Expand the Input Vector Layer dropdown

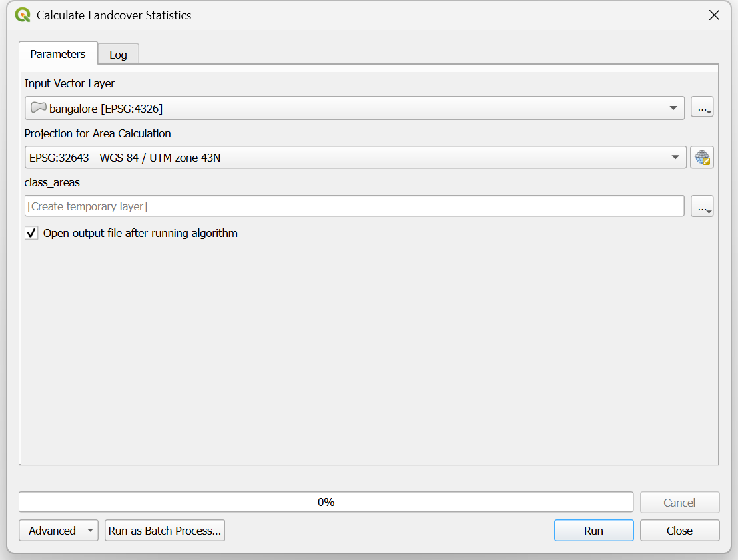674,108
